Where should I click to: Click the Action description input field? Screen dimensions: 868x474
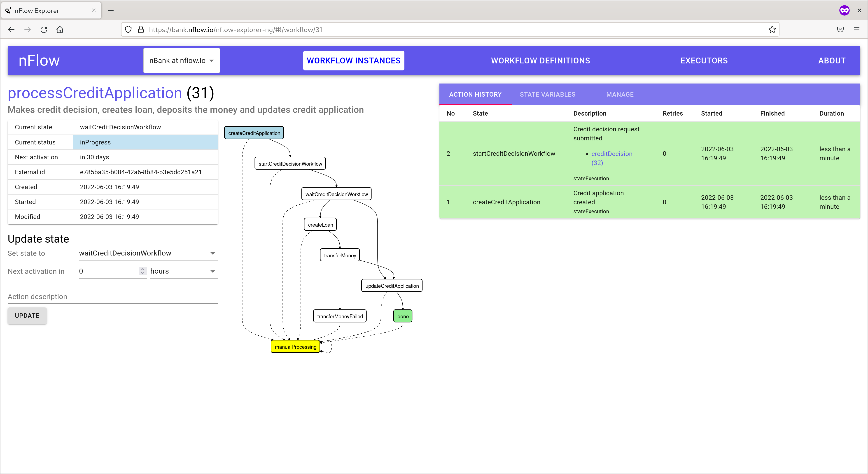coord(112,297)
